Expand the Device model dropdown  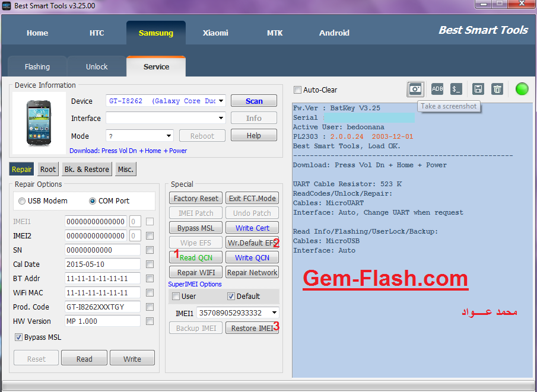coord(221,101)
